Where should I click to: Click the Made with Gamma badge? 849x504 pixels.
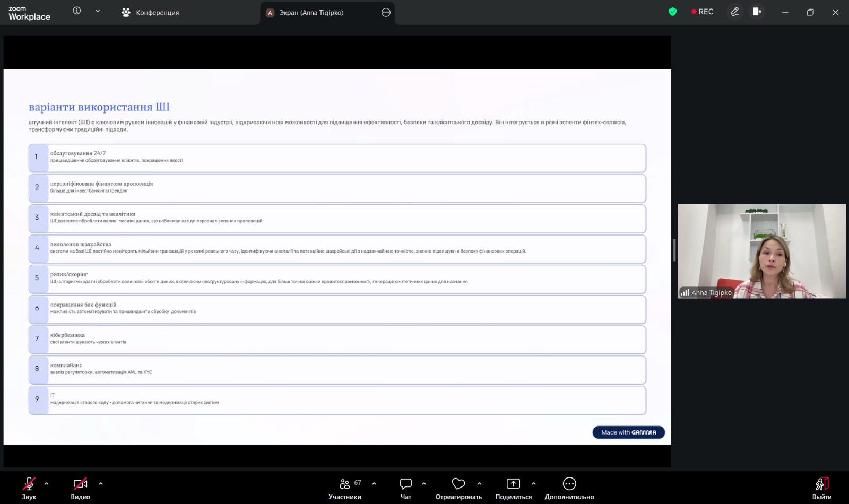[628, 432]
